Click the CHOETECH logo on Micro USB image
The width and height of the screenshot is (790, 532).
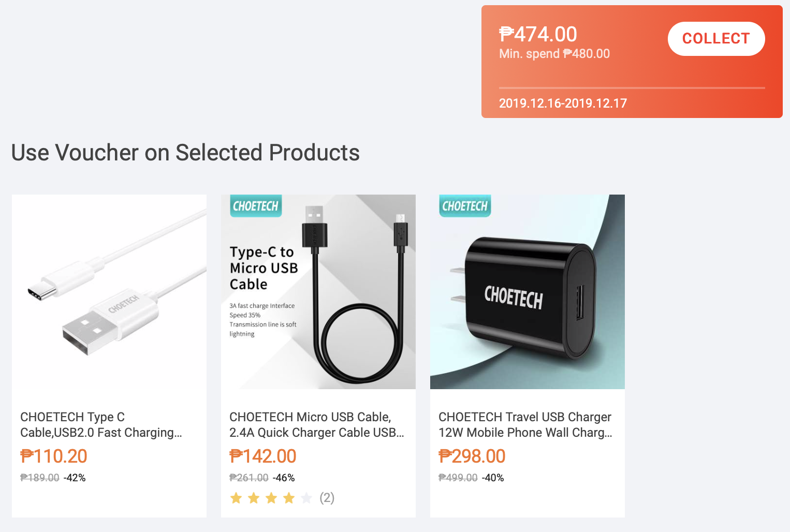point(256,206)
